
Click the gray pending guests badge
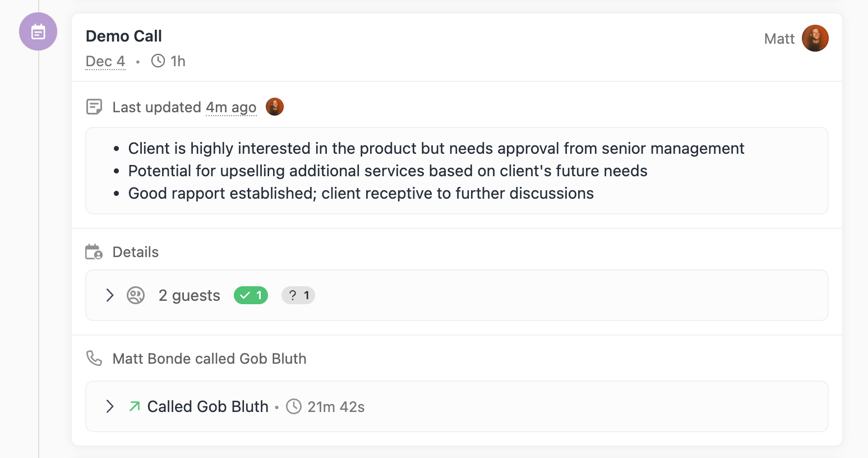[298, 295]
